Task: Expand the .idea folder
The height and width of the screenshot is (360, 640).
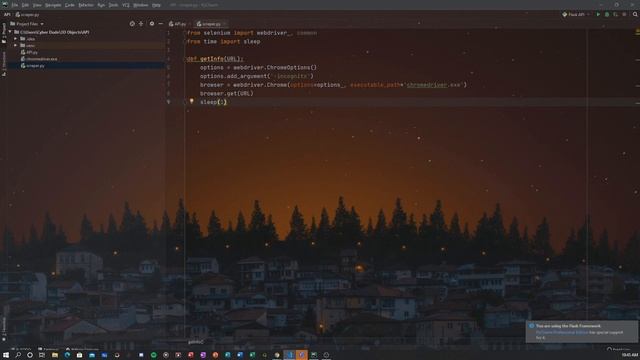Action: [x=16, y=39]
